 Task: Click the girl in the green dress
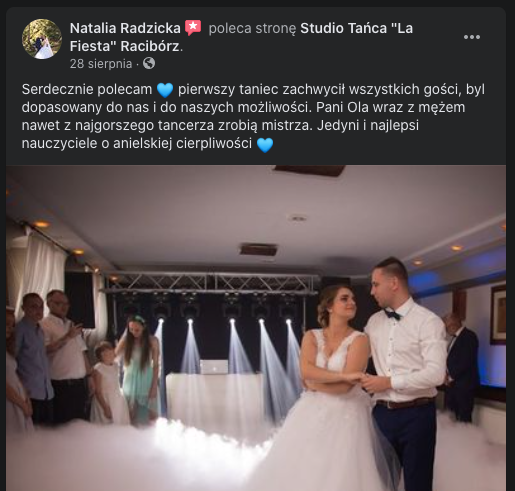[138, 363]
